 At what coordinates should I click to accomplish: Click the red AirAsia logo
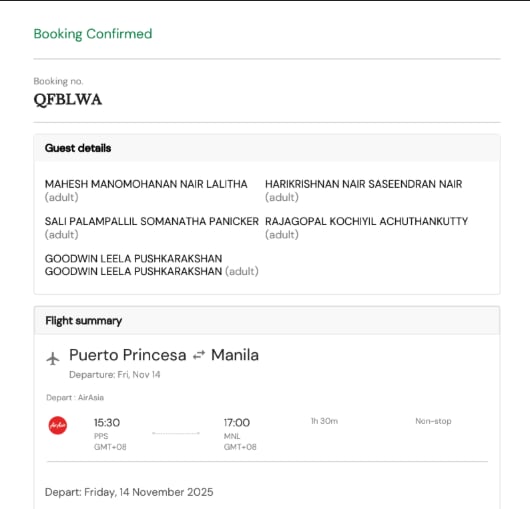pyautogui.click(x=57, y=425)
